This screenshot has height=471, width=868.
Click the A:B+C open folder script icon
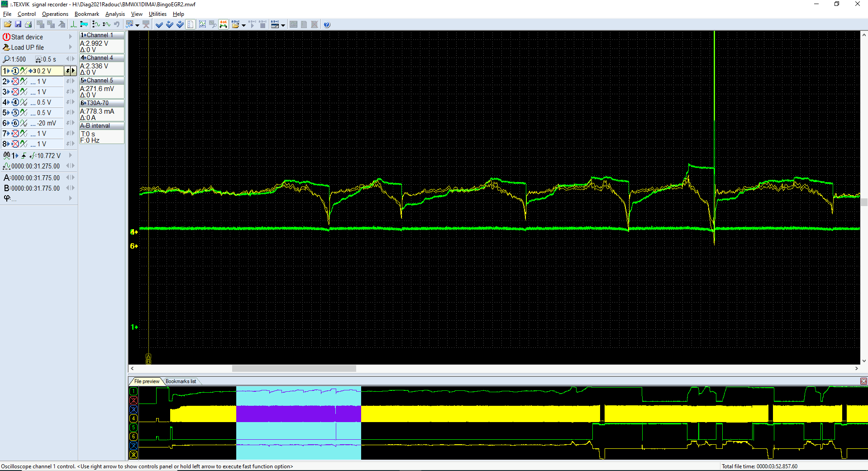point(235,24)
